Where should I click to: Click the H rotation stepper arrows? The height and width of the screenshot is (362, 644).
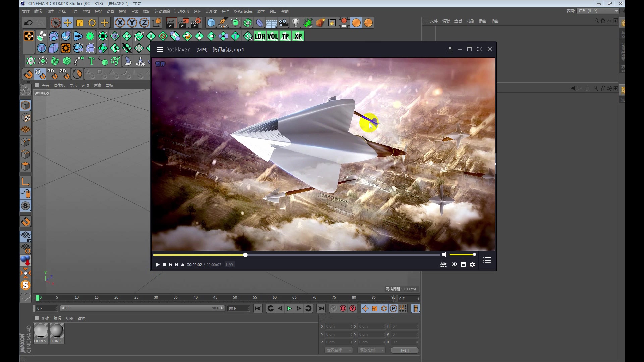(x=417, y=327)
